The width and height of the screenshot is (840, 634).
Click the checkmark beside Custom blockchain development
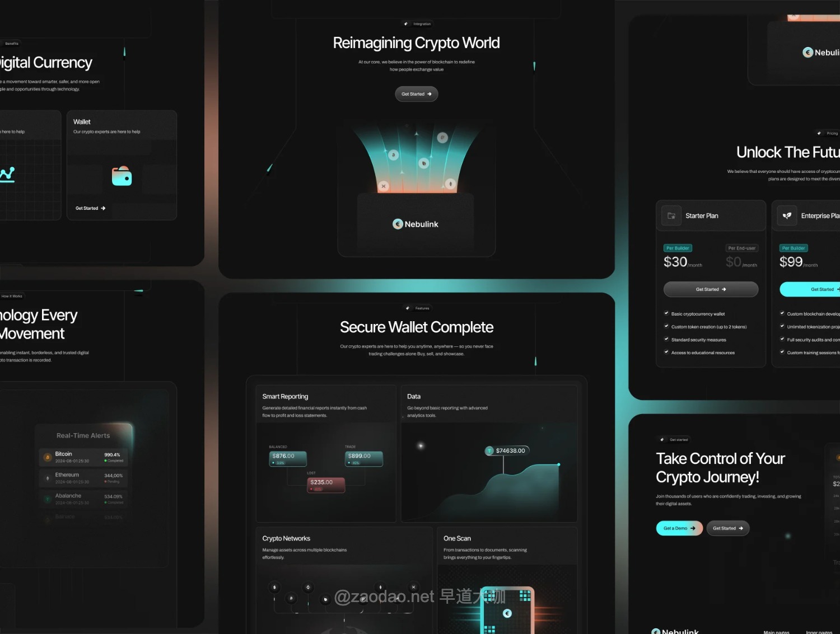click(x=782, y=313)
